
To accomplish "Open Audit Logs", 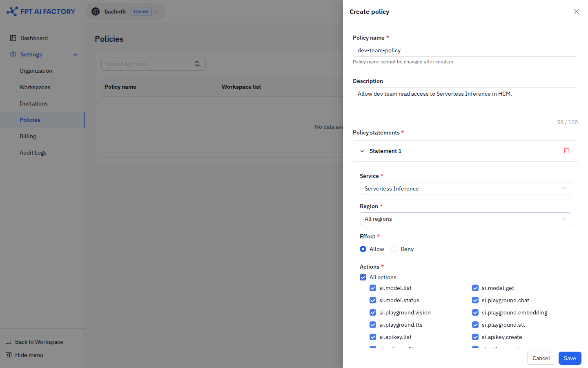I will (x=33, y=153).
